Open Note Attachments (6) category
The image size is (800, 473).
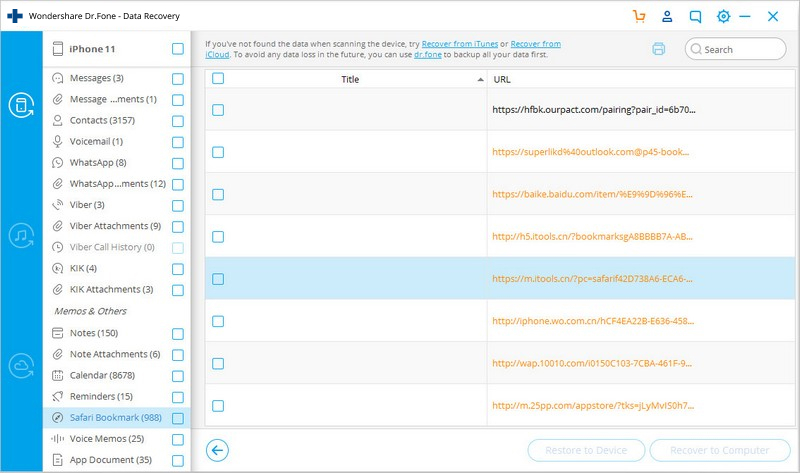[x=115, y=354]
